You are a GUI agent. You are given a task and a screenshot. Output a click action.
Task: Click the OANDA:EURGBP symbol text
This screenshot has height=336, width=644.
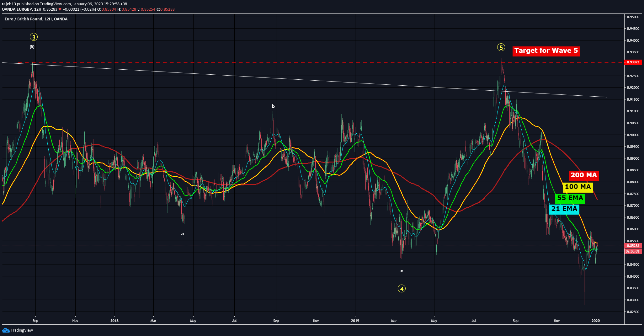(x=17, y=9)
